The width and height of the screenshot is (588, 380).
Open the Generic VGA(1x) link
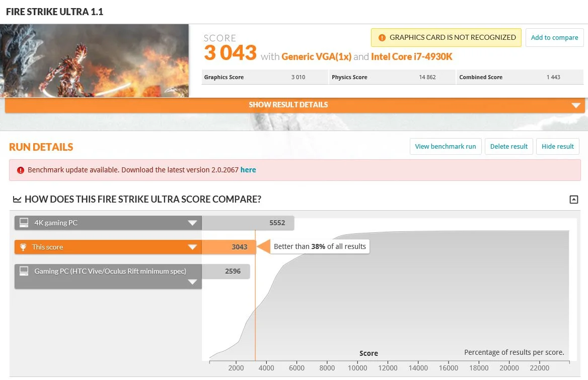(x=317, y=57)
